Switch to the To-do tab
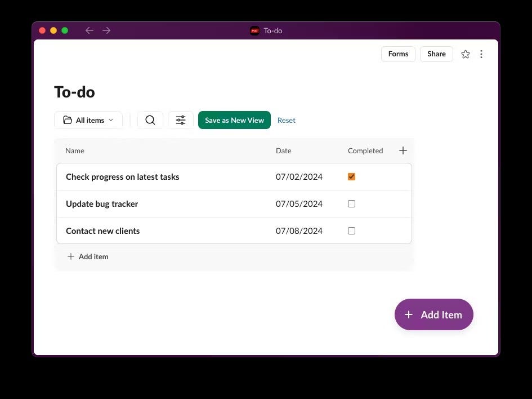This screenshot has width=532, height=399. click(x=266, y=30)
